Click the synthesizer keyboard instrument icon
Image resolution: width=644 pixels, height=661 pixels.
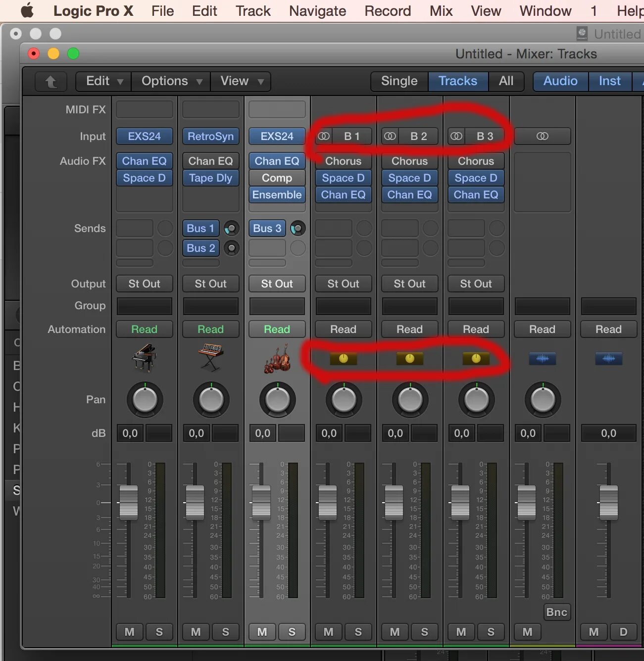[x=211, y=358]
